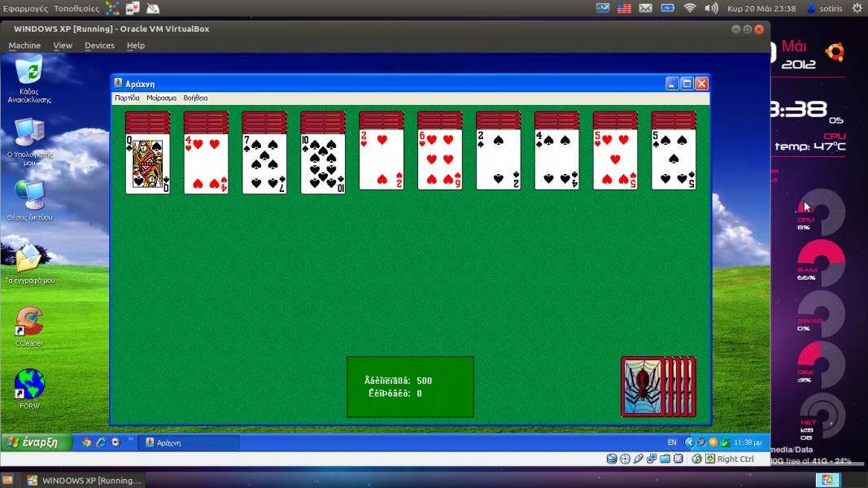Launch the colored dots panel launcher
Viewport: 868px width, 488px height.
point(112,8)
